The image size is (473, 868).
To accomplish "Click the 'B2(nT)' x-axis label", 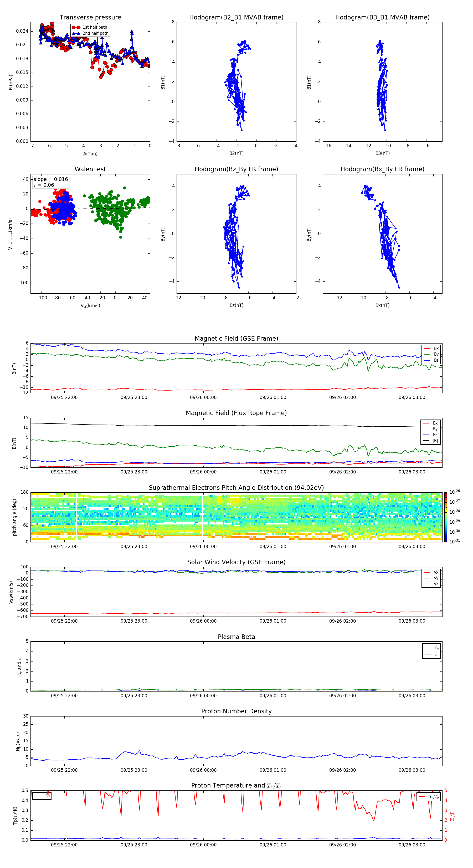I will pyautogui.click(x=236, y=153).
